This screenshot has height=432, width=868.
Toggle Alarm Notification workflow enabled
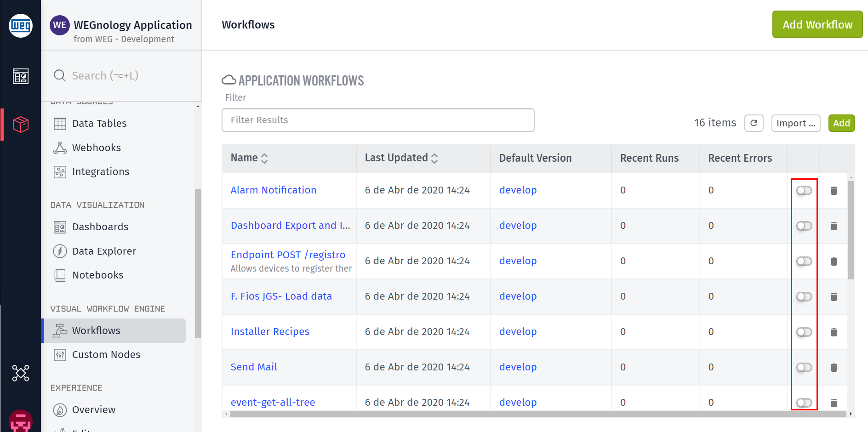click(804, 191)
